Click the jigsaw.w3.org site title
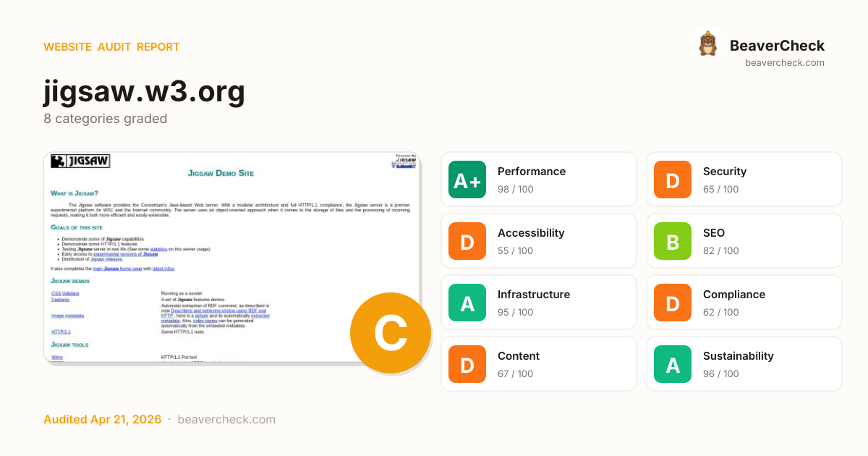This screenshot has width=868, height=456. tap(144, 91)
